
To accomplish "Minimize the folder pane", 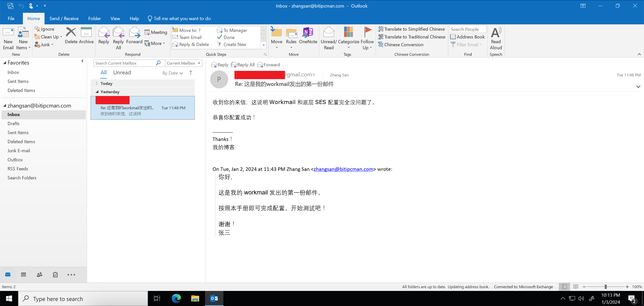I will click(x=82, y=61).
